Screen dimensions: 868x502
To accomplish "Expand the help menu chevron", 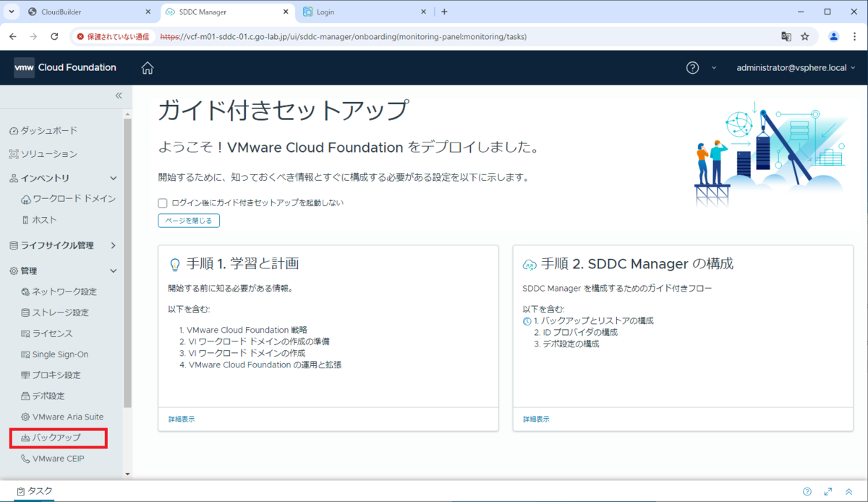I will coord(714,68).
